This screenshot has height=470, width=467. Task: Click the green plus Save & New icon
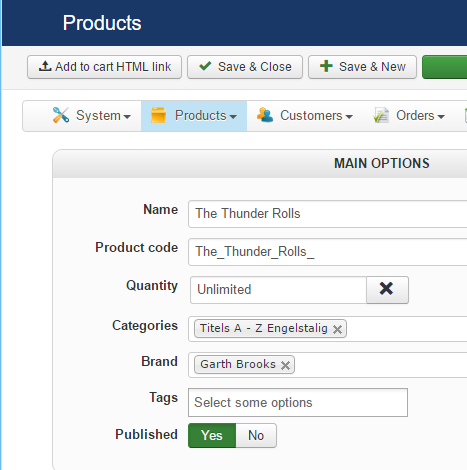[326, 66]
